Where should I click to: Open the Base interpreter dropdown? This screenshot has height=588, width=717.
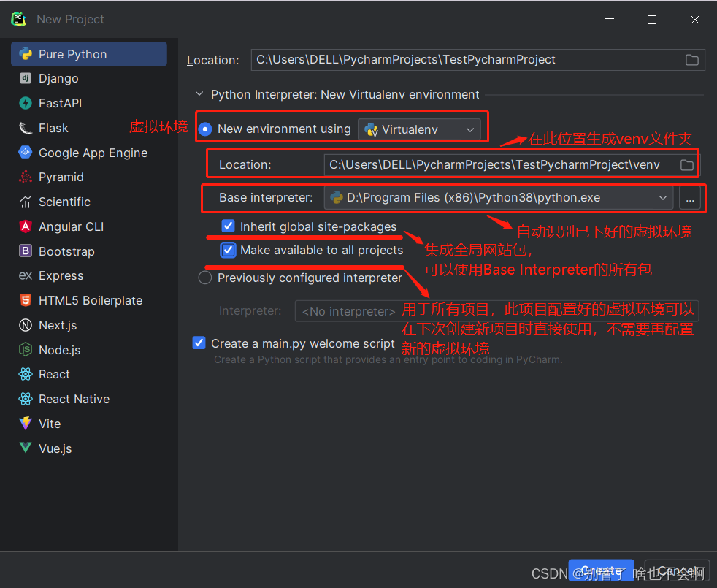pyautogui.click(x=499, y=198)
